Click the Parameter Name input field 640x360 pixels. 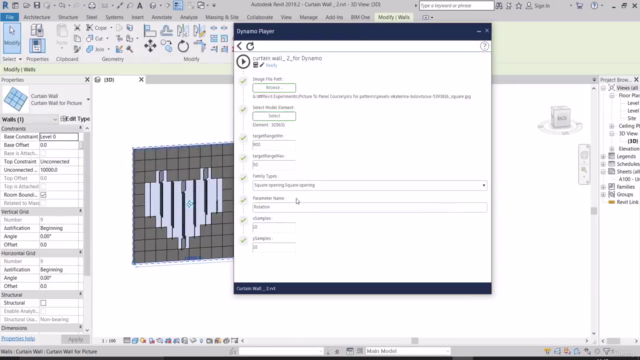pyautogui.click(x=369, y=207)
